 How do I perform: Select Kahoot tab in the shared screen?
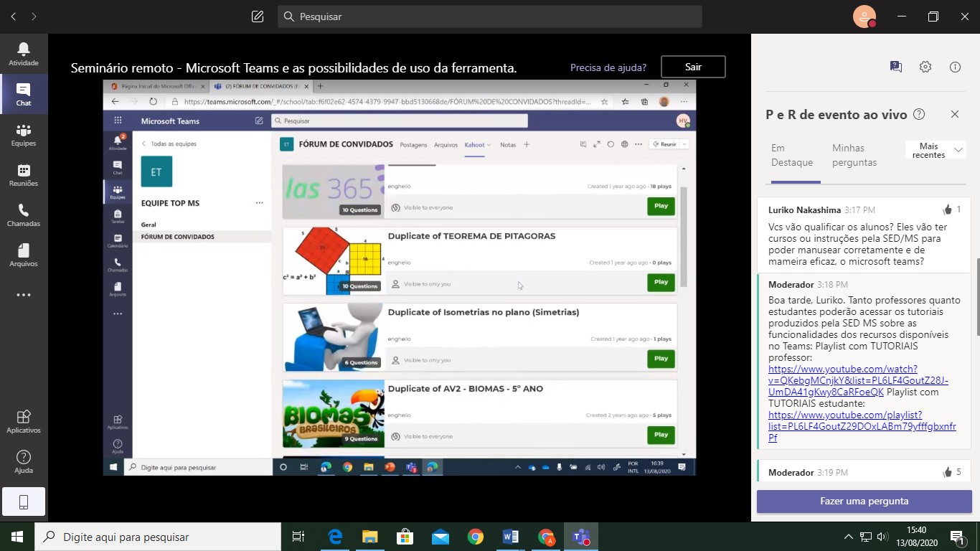[477, 144]
